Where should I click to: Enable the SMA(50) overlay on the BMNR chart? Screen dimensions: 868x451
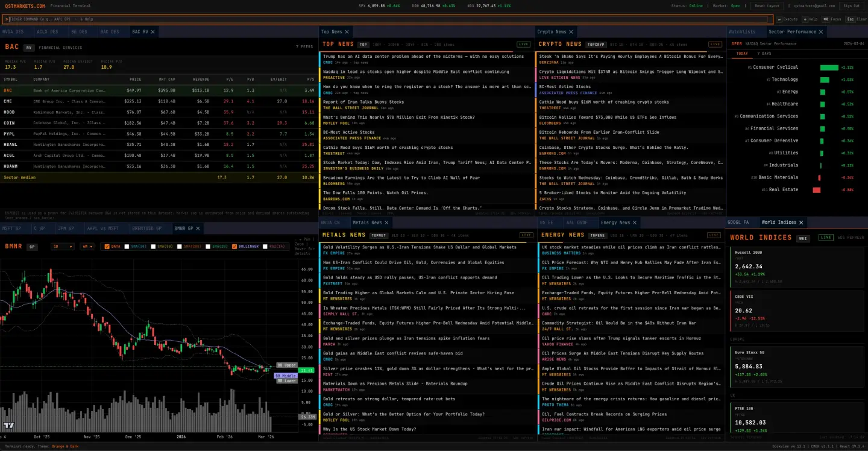pyautogui.click(x=154, y=247)
